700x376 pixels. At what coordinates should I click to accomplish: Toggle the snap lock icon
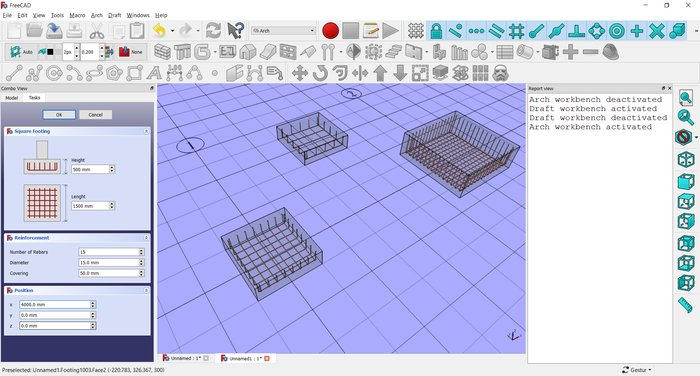[x=436, y=31]
